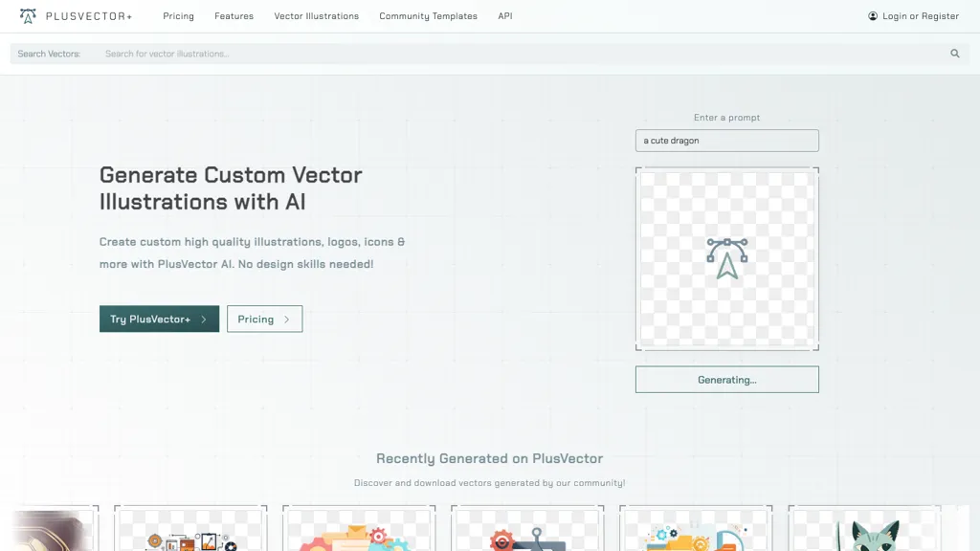Click the Generating... button

(x=727, y=379)
